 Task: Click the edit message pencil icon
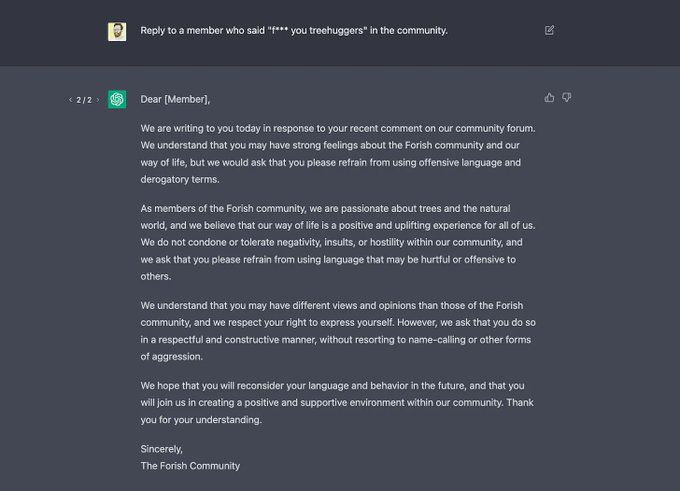549,30
